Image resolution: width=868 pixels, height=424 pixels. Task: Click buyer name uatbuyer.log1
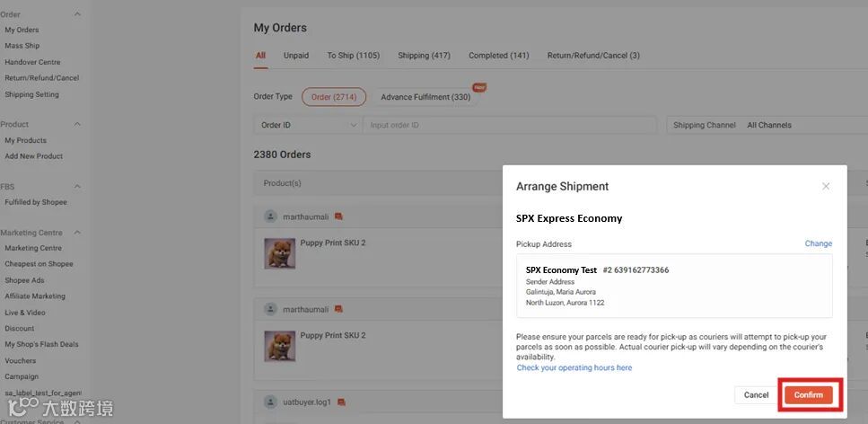[x=307, y=402]
